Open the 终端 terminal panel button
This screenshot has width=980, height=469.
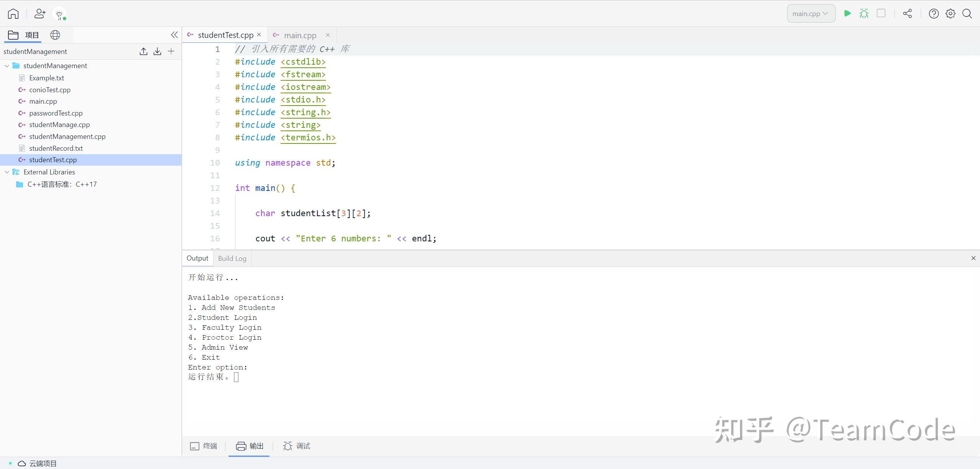[204, 446]
